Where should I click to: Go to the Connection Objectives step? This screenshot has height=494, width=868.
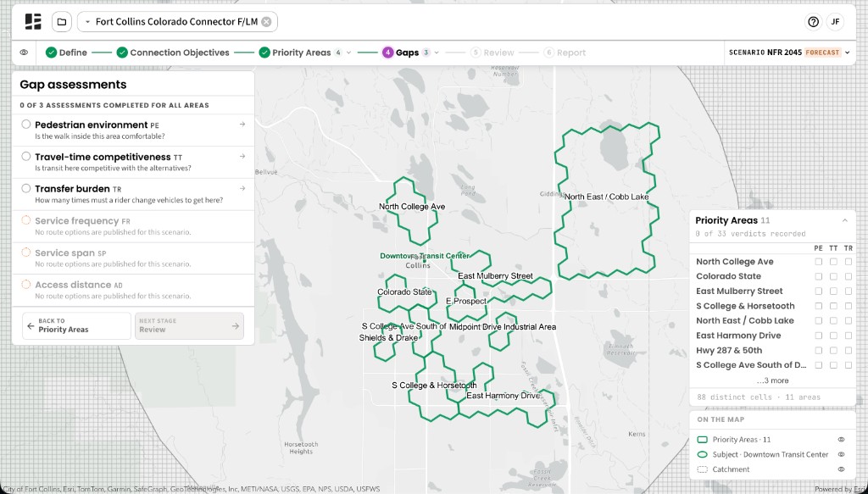coord(173,53)
